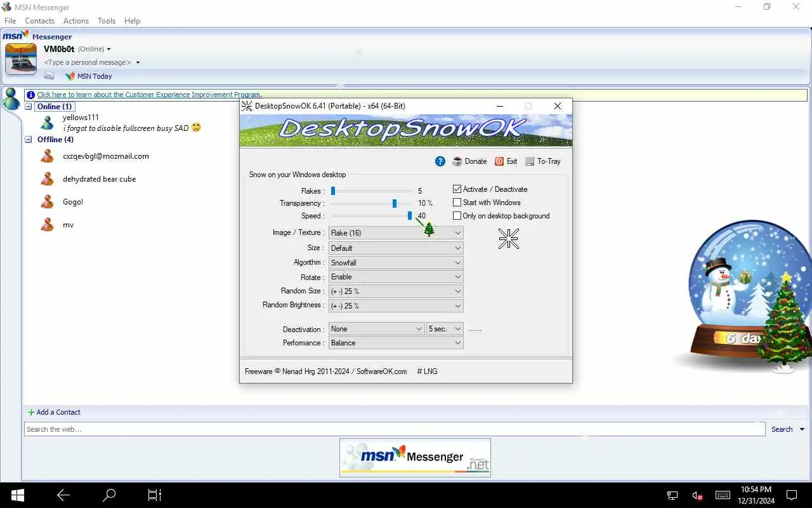Click the red Exit power icon
This screenshot has width=812, height=508.
(x=499, y=161)
